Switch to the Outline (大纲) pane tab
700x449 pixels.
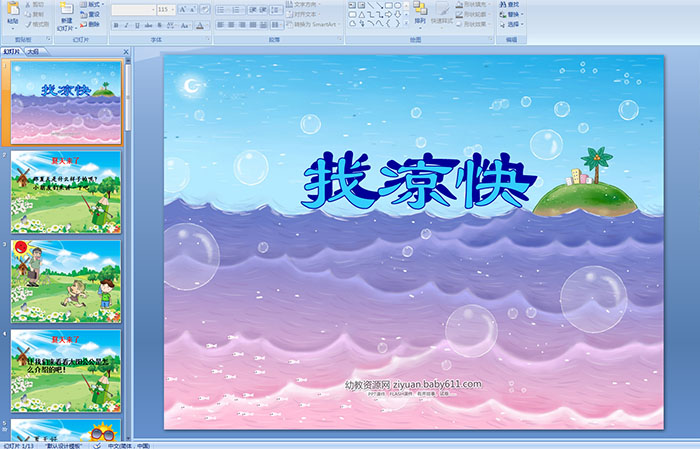pyautogui.click(x=33, y=52)
